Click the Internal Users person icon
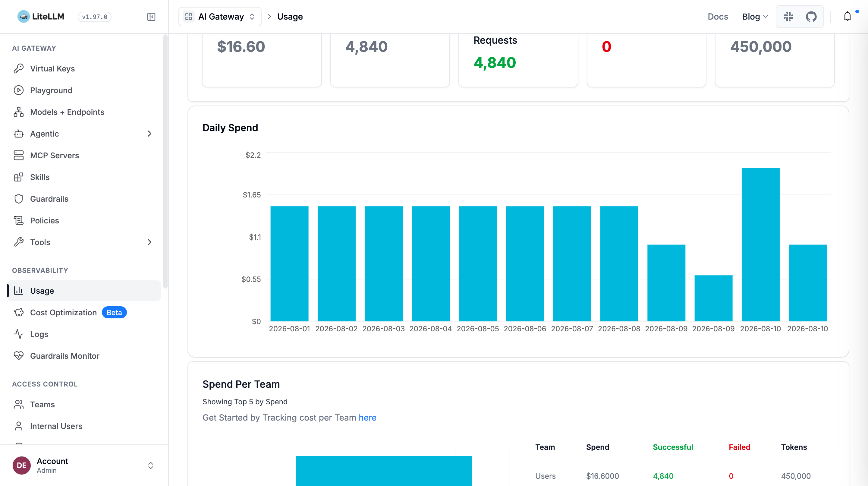The image size is (868, 486). [x=19, y=426]
